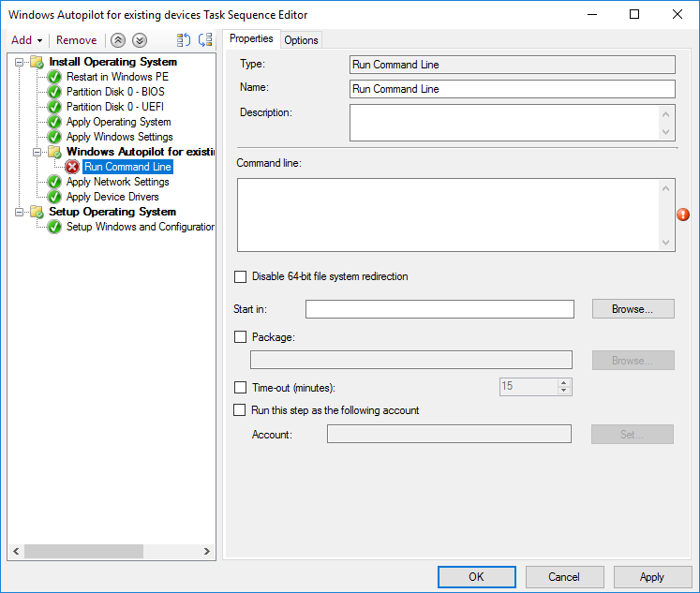The width and height of the screenshot is (700, 593).
Task: Click in the Start in field
Action: (439, 309)
